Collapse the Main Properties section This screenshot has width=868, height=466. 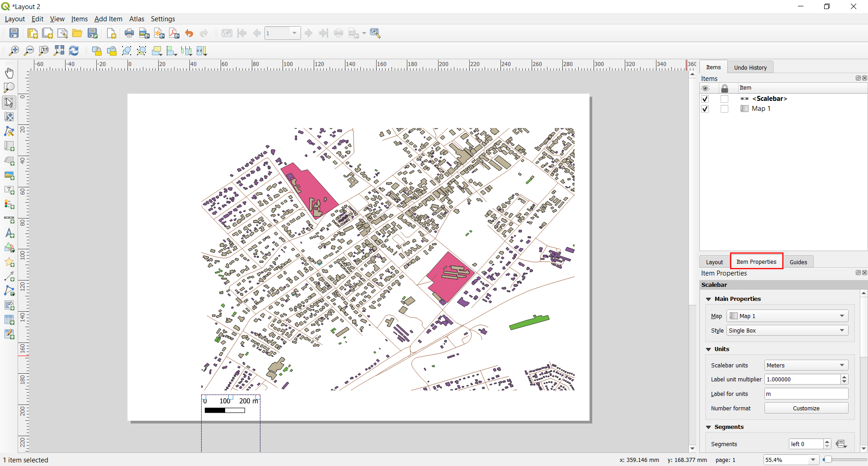coord(708,299)
